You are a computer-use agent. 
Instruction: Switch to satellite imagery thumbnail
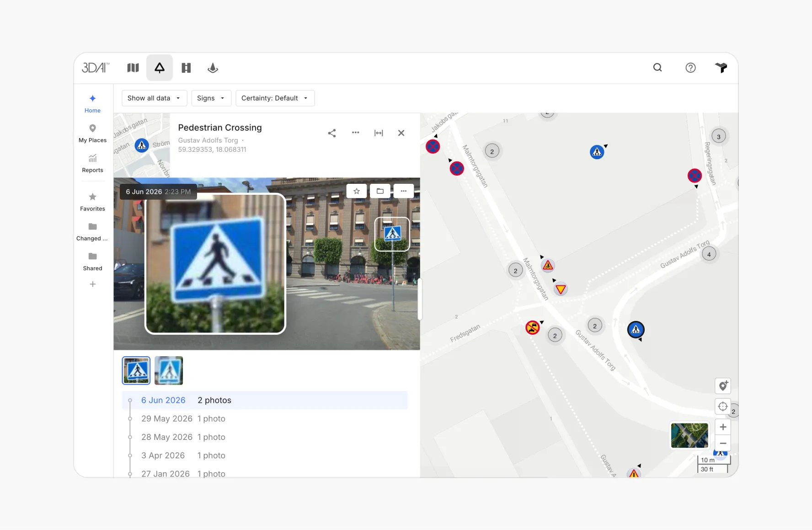pyautogui.click(x=689, y=435)
